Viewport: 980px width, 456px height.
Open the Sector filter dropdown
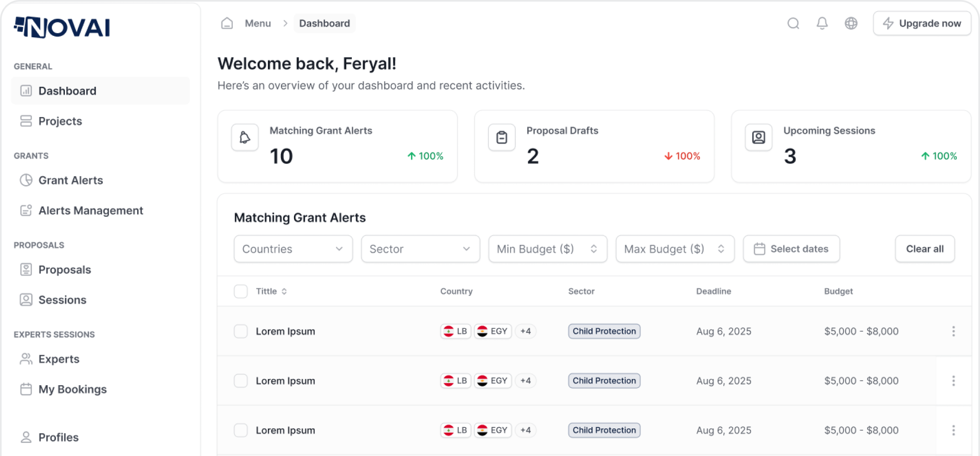(x=420, y=249)
